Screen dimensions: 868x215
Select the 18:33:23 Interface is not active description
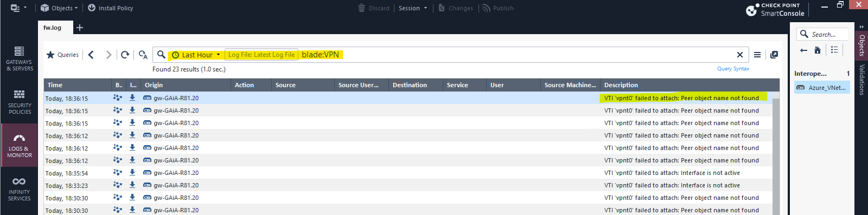click(x=672, y=185)
